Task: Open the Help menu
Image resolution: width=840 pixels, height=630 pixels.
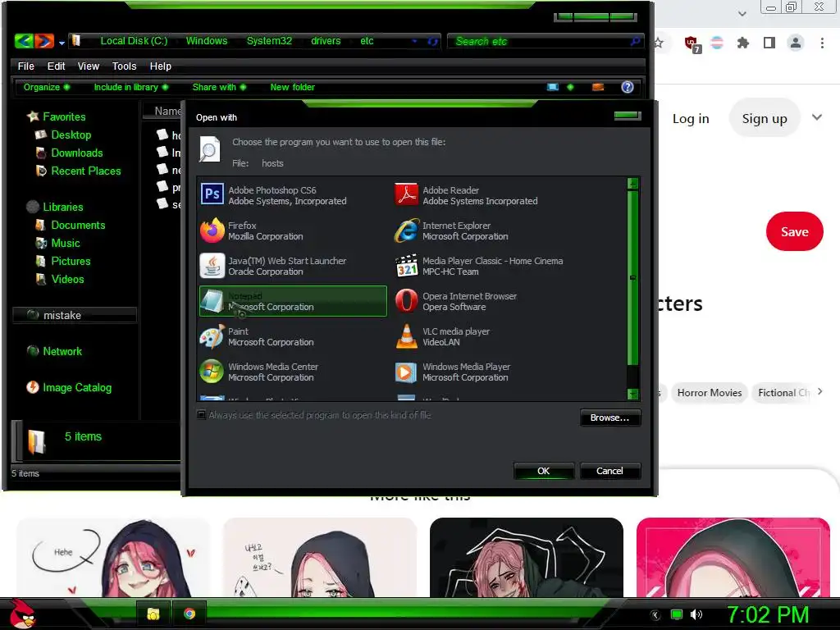Action: [160, 66]
